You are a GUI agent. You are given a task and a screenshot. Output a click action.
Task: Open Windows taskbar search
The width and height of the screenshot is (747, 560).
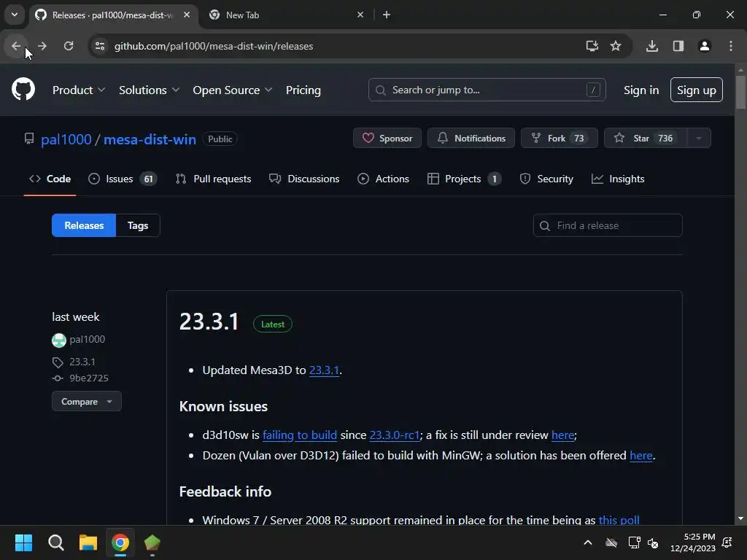[x=55, y=542]
